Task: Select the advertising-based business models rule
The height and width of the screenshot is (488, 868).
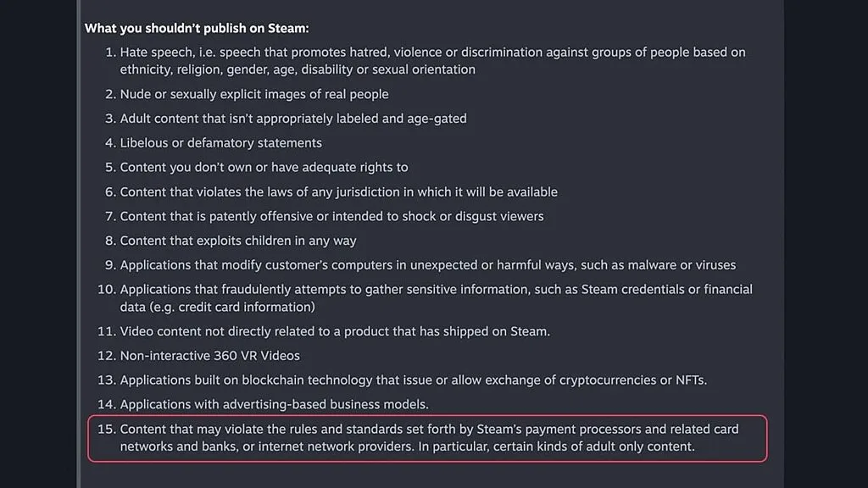Action: click(274, 405)
